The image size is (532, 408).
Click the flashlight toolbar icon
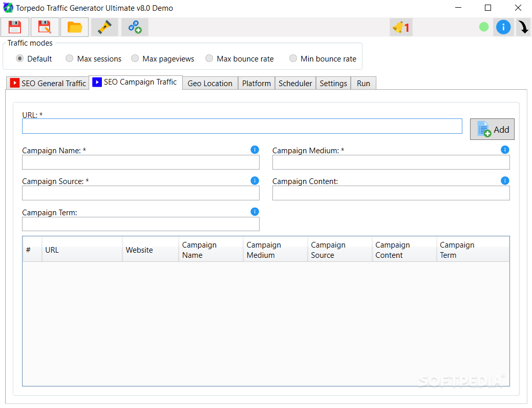tap(104, 27)
